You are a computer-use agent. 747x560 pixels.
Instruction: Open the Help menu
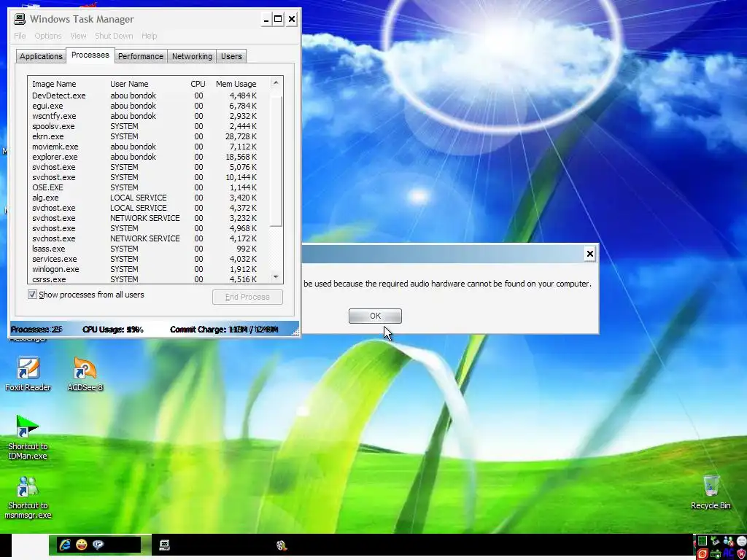[x=149, y=36]
